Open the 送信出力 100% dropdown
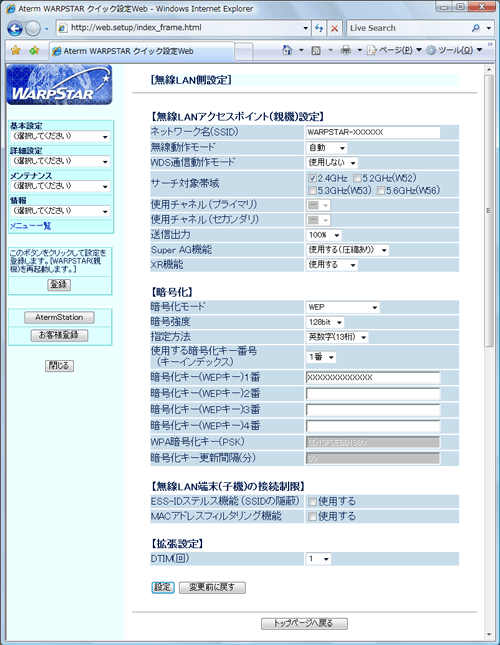Screen dimensions: 500x645 (324, 235)
